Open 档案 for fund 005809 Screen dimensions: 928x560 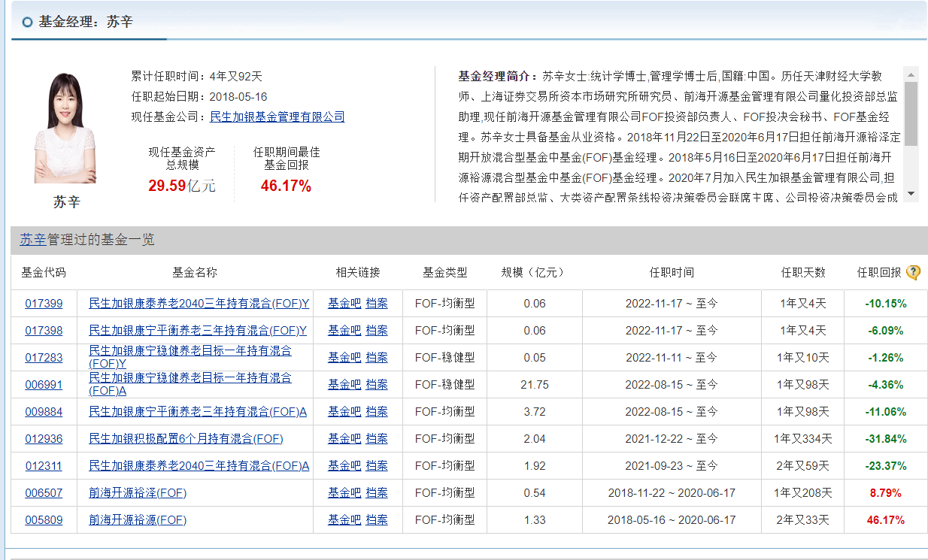pos(377,520)
